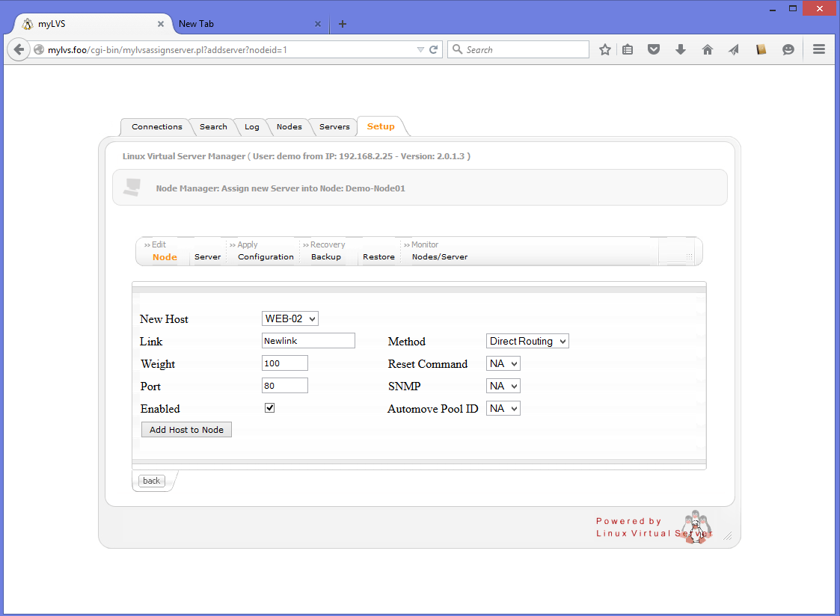Click the bookmark star icon
This screenshot has width=840, height=616.
click(x=605, y=50)
